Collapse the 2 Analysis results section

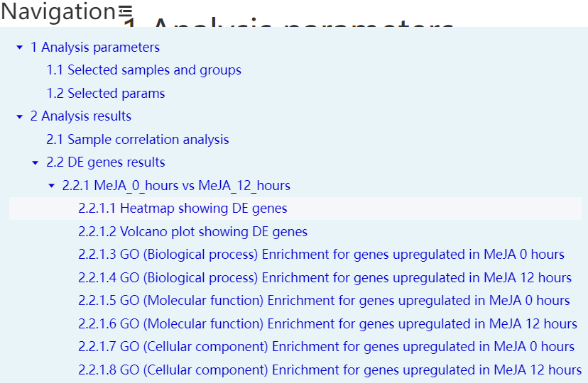click(19, 116)
